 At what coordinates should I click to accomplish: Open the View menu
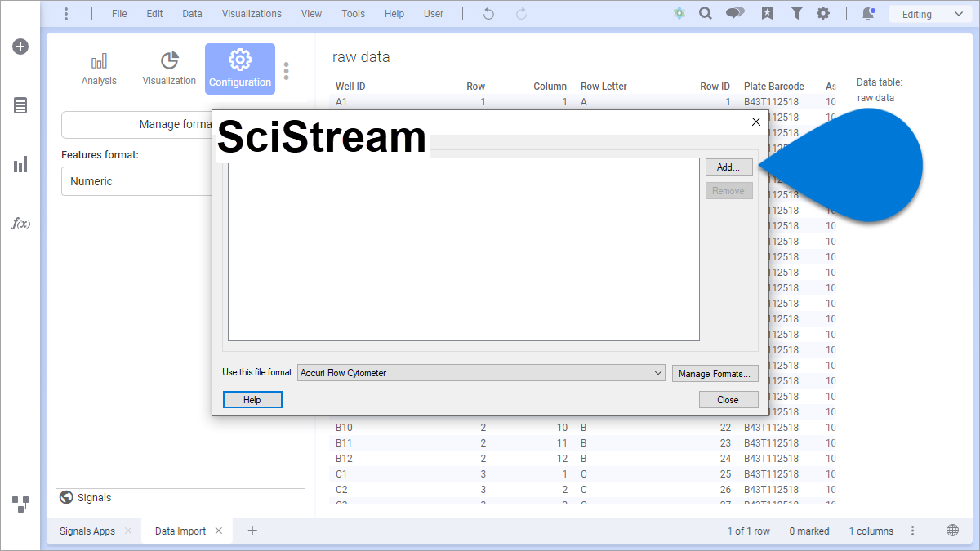(x=311, y=14)
